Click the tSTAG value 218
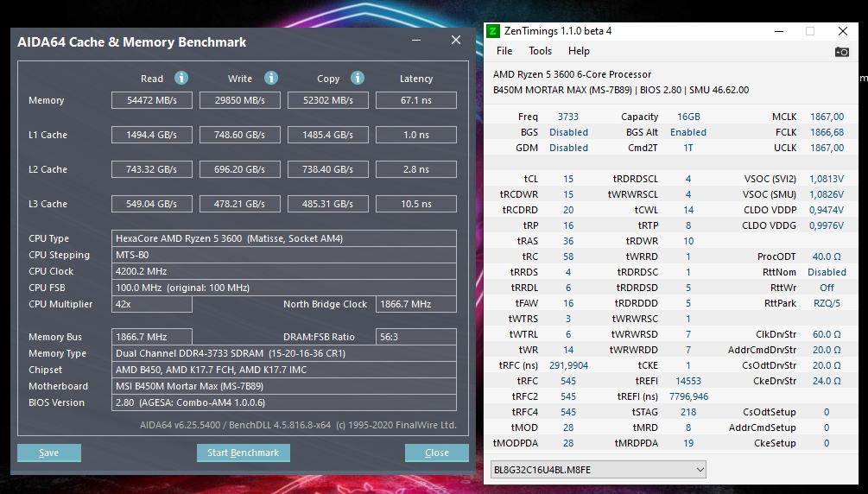The height and width of the screenshot is (494, 868). [x=688, y=412]
